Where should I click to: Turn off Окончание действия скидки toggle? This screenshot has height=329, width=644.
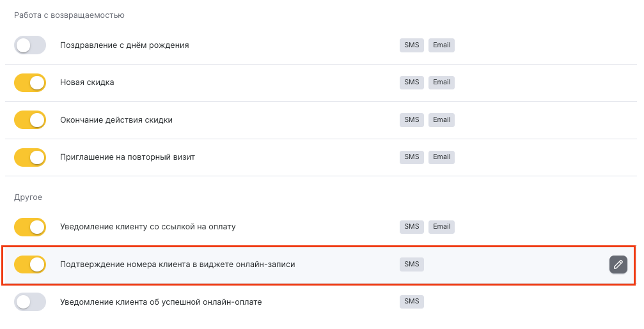(x=30, y=120)
